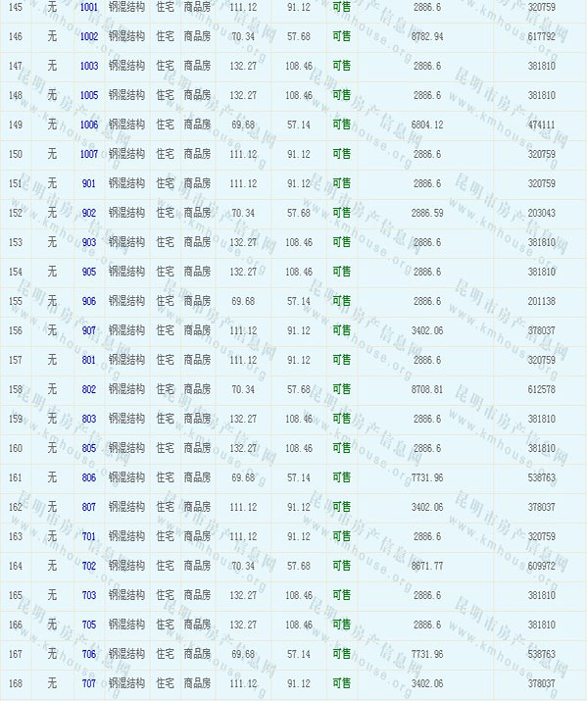Open room 701 link
This screenshot has height=701, width=588.
(x=89, y=536)
